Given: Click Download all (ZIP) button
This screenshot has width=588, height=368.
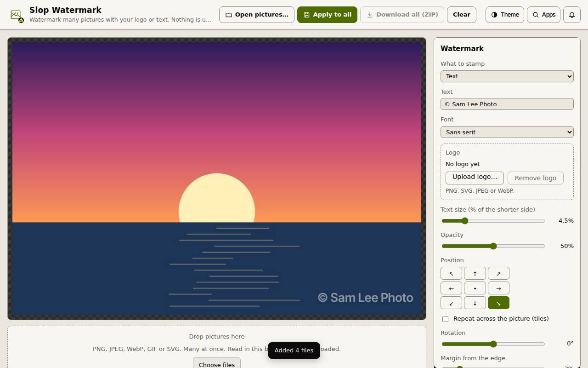Looking at the screenshot, I should pyautogui.click(x=402, y=15).
